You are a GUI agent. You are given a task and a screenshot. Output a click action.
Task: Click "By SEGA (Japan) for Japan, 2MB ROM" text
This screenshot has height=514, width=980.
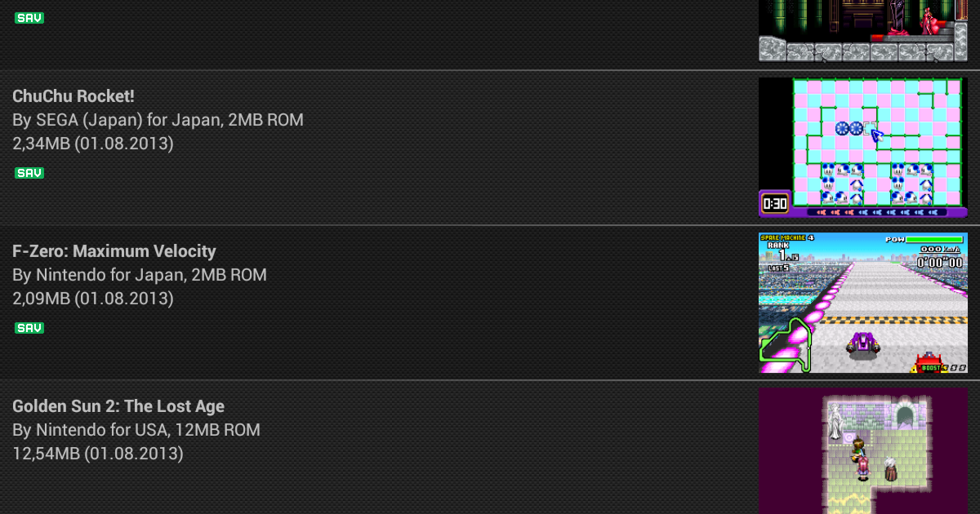tap(158, 120)
